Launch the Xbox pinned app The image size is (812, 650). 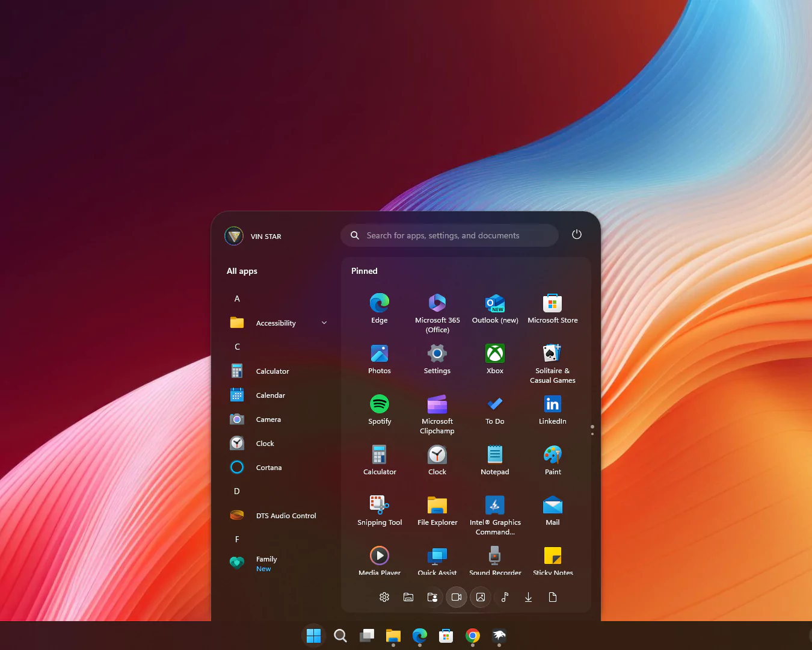(495, 359)
